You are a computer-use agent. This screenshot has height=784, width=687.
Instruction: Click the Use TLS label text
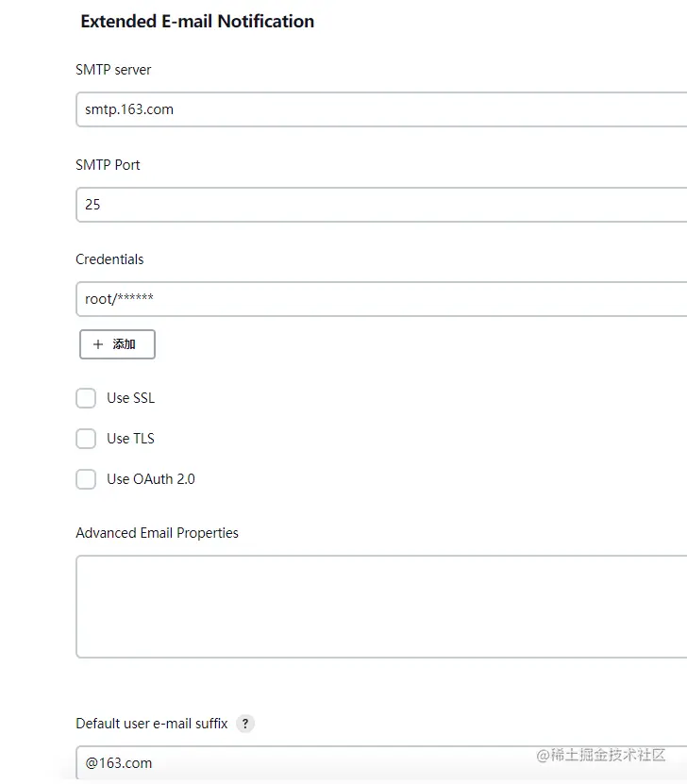point(130,439)
